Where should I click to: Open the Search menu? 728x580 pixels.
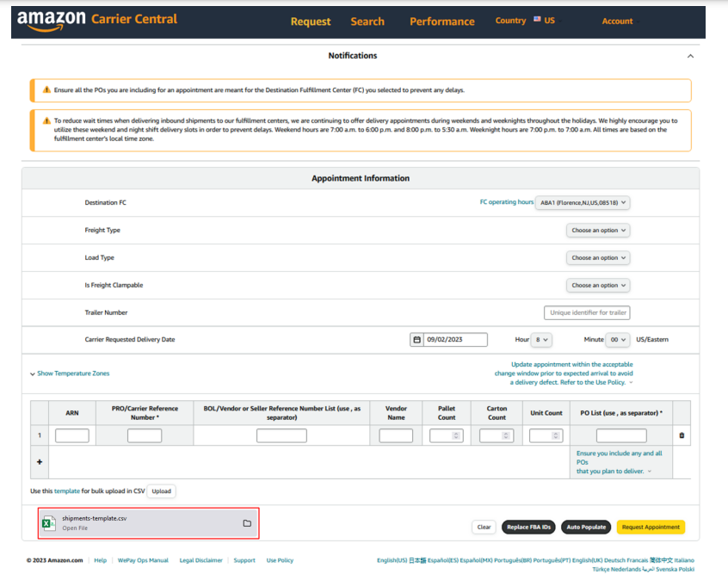click(367, 22)
